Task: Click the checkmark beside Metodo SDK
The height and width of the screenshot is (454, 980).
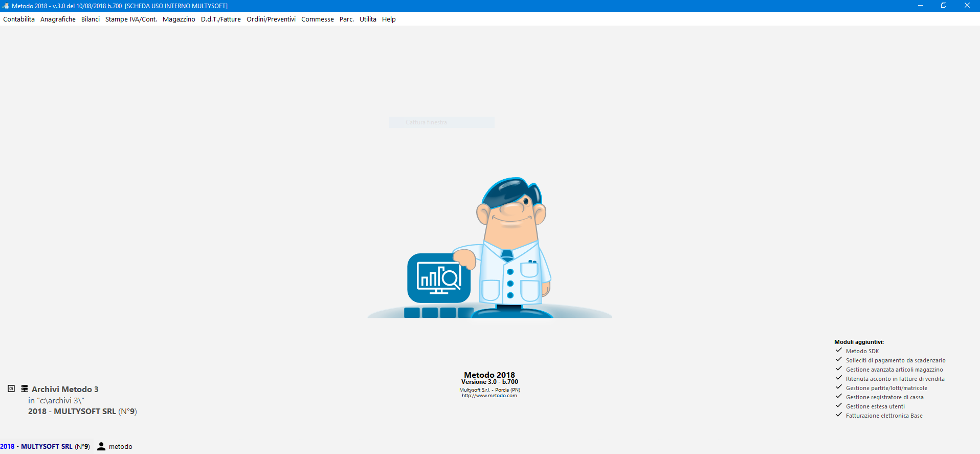Action: point(839,351)
